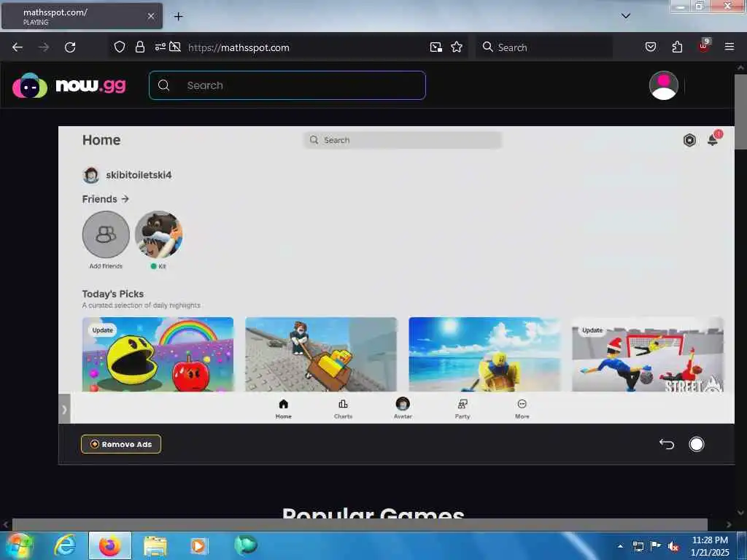
Task: Bookmark this page with the star icon
Action: (457, 47)
